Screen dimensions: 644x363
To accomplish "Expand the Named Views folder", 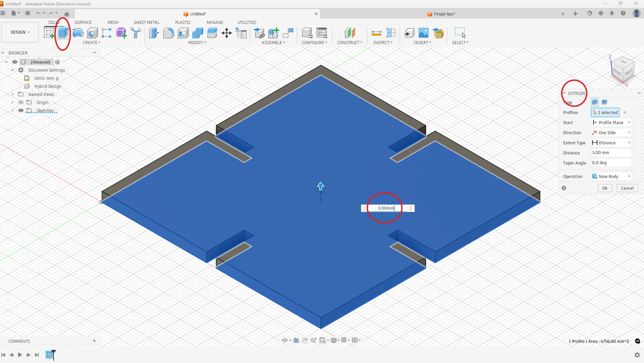I will tap(12, 94).
